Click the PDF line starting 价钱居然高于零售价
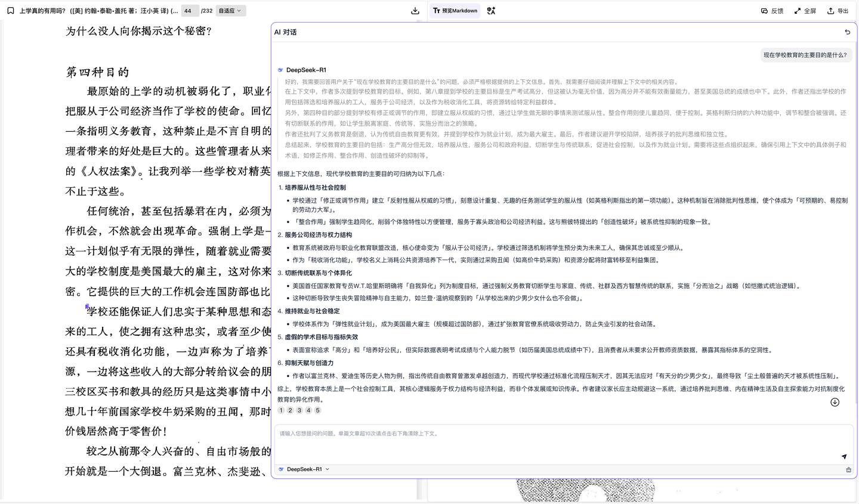859x504 pixels. click(x=116, y=431)
